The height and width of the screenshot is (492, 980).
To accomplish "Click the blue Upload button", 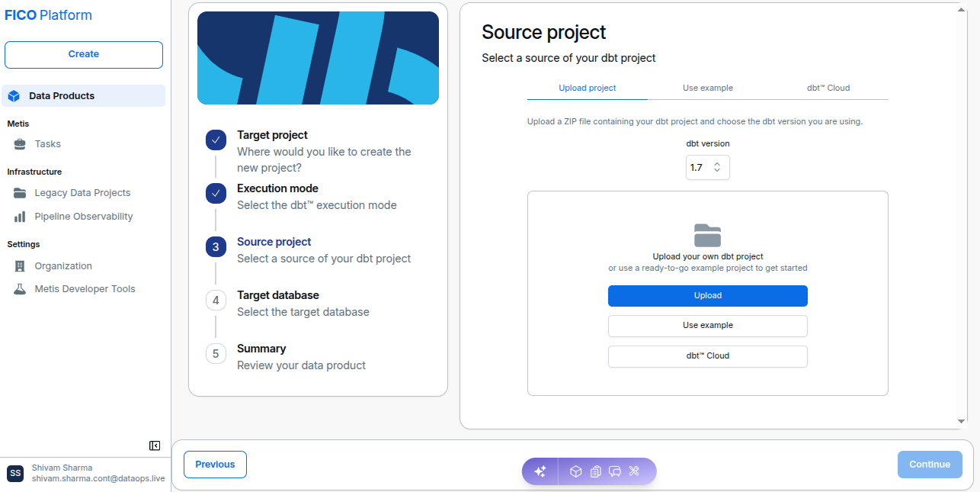I will click(x=708, y=296).
